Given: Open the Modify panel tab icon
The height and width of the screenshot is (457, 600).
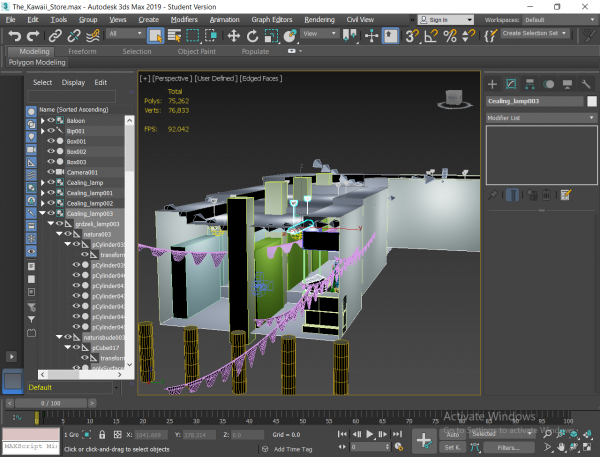Looking at the screenshot, I should coord(510,83).
